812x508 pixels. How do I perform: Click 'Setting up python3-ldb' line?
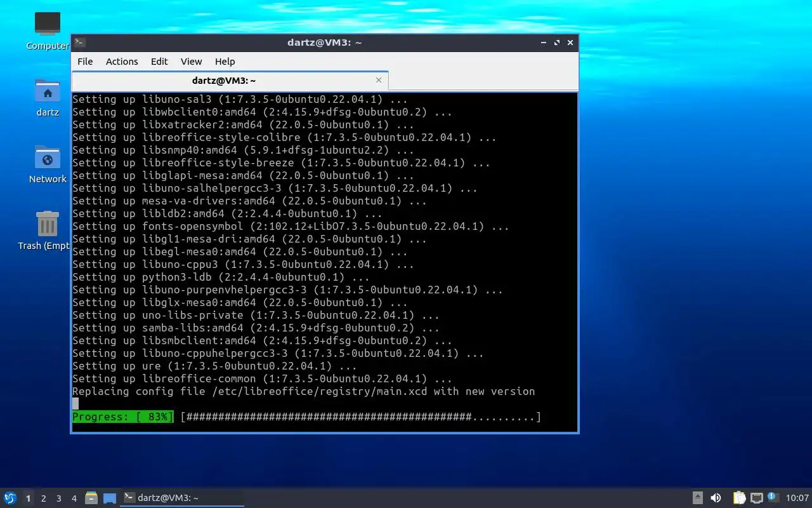(x=221, y=277)
